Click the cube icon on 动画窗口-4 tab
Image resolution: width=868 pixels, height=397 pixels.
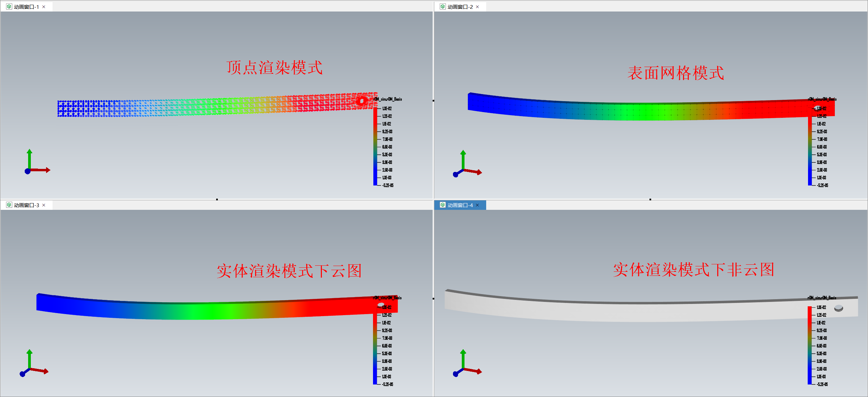(x=443, y=205)
